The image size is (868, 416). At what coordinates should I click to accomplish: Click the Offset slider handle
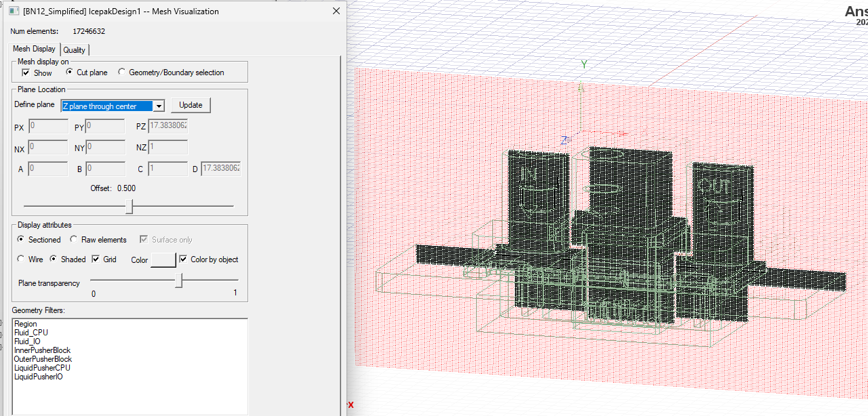point(129,206)
